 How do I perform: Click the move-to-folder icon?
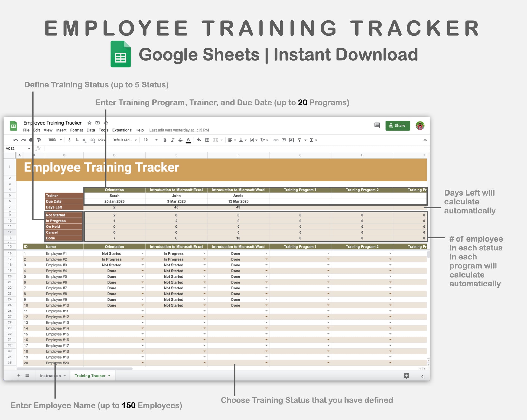click(x=97, y=123)
